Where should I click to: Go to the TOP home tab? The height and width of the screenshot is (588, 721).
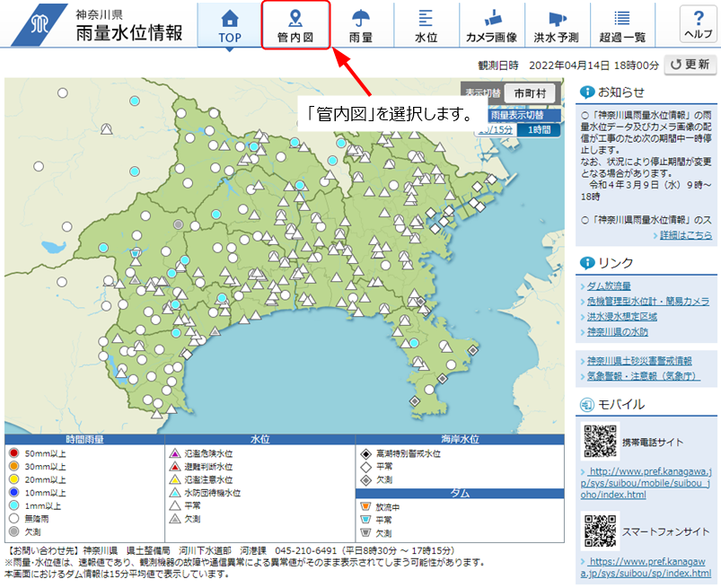230,25
